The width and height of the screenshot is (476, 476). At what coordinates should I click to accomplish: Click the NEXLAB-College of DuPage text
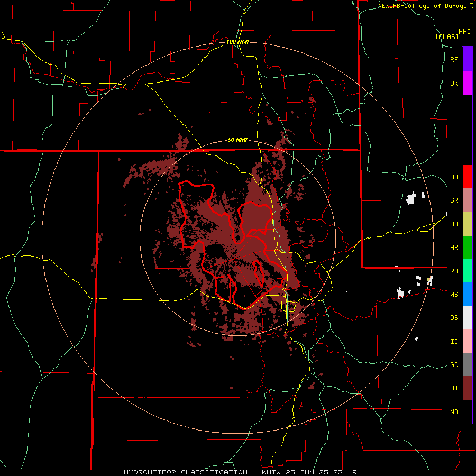422,6
